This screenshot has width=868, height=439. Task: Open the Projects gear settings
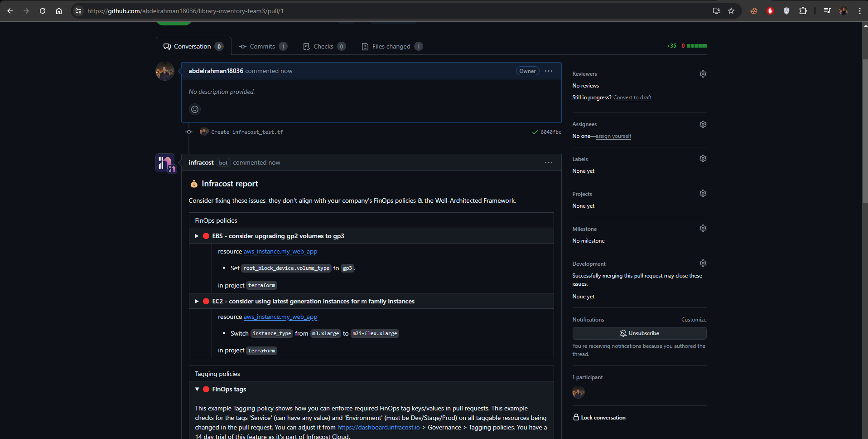703,193
